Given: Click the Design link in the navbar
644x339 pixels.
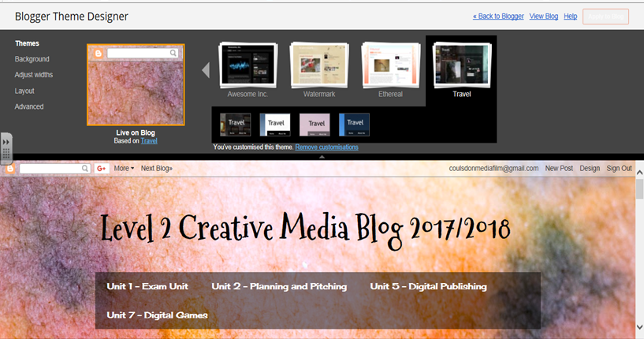Looking at the screenshot, I should click(x=590, y=169).
